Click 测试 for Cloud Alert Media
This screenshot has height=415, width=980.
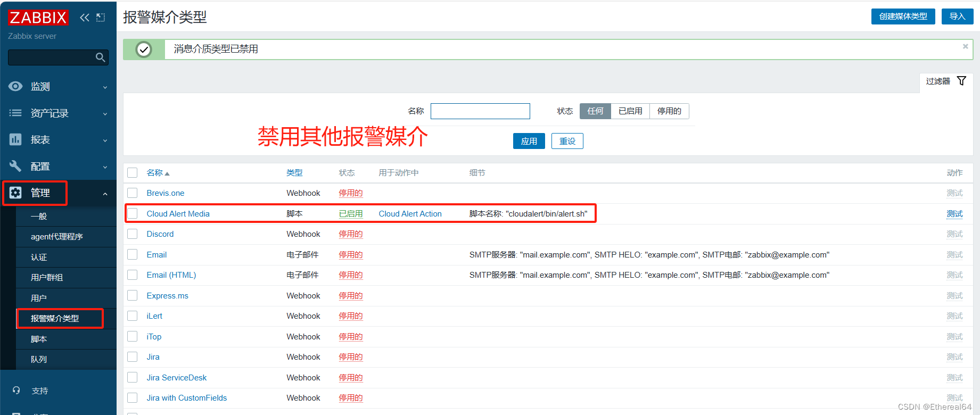tap(954, 213)
